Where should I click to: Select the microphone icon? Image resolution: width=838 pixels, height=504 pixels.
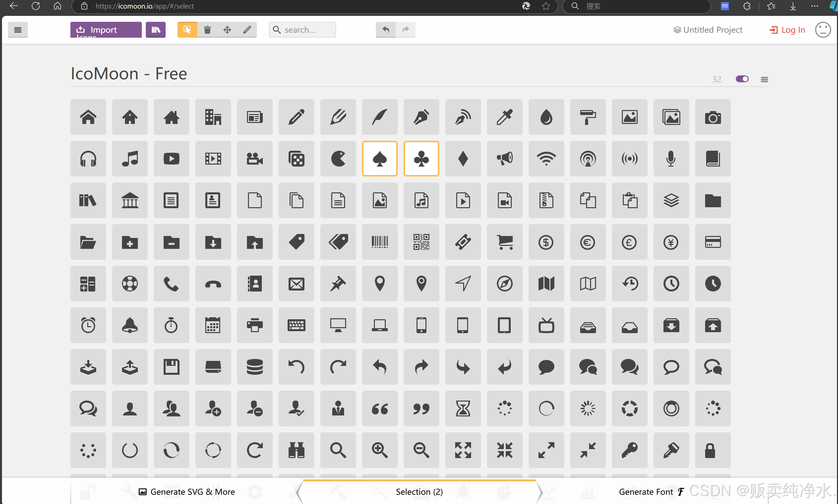click(671, 159)
